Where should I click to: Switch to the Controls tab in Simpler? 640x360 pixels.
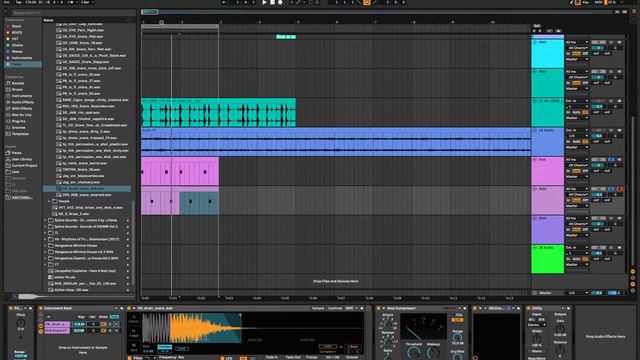(335, 308)
